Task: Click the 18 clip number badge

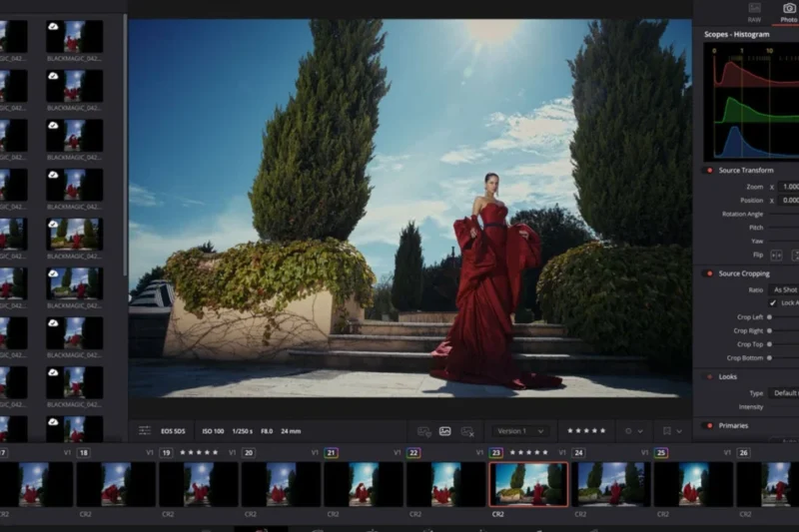Action: 84,452
